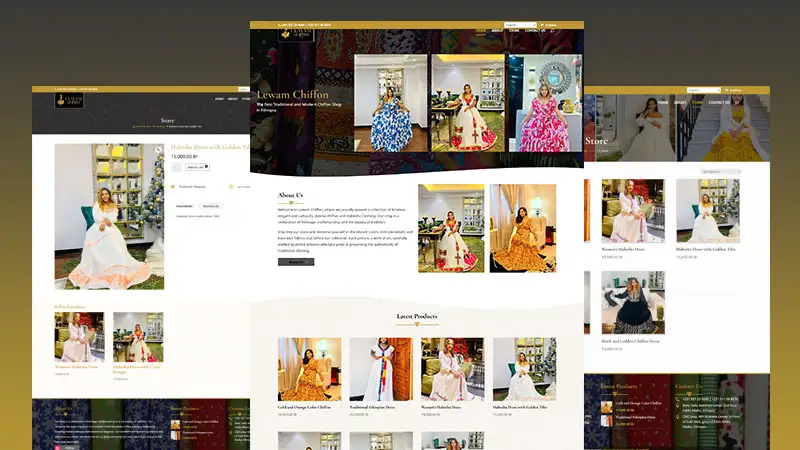Screen dimensions: 800x450
Task: Select STORE in the store page menu
Action: tap(697, 103)
